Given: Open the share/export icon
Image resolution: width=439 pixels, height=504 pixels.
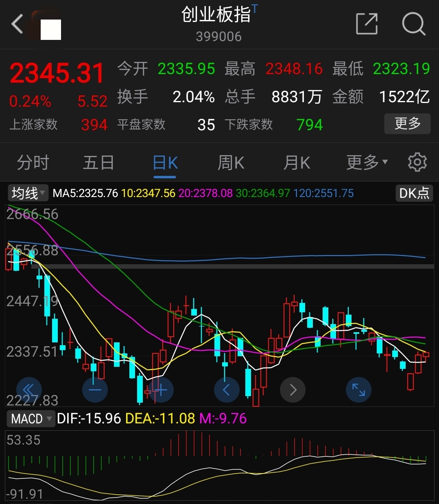Looking at the screenshot, I should click(367, 24).
